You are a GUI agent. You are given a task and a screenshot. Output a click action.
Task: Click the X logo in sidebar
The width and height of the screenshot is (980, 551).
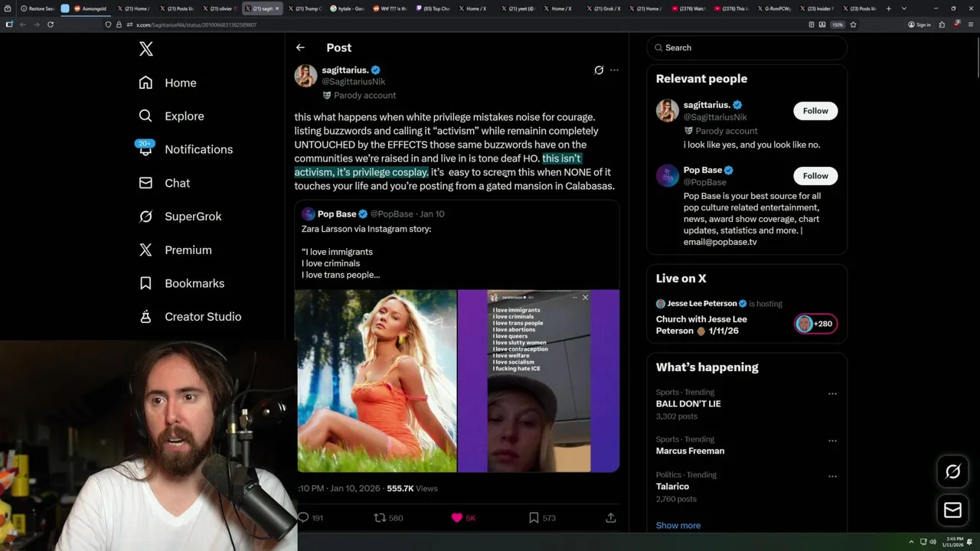click(x=145, y=49)
